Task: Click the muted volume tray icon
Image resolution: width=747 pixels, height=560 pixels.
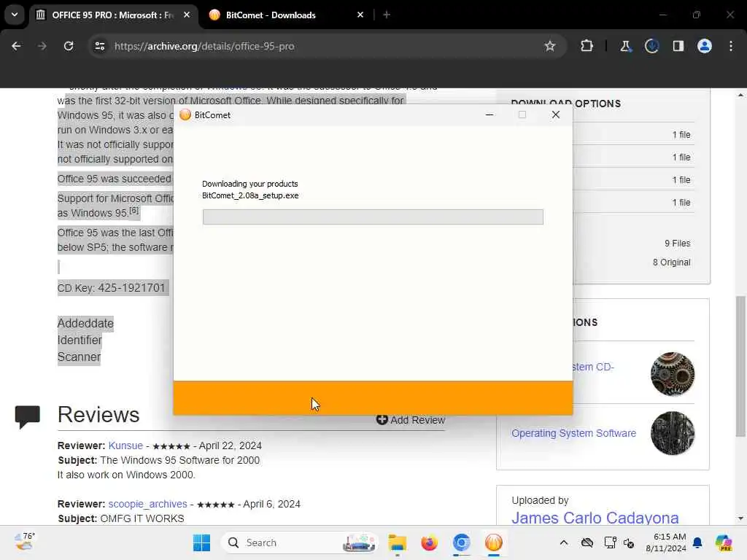Action: (x=629, y=542)
